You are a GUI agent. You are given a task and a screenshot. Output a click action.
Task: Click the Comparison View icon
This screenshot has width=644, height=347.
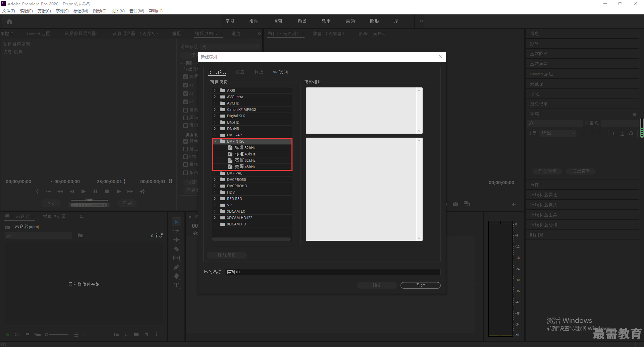(x=467, y=204)
